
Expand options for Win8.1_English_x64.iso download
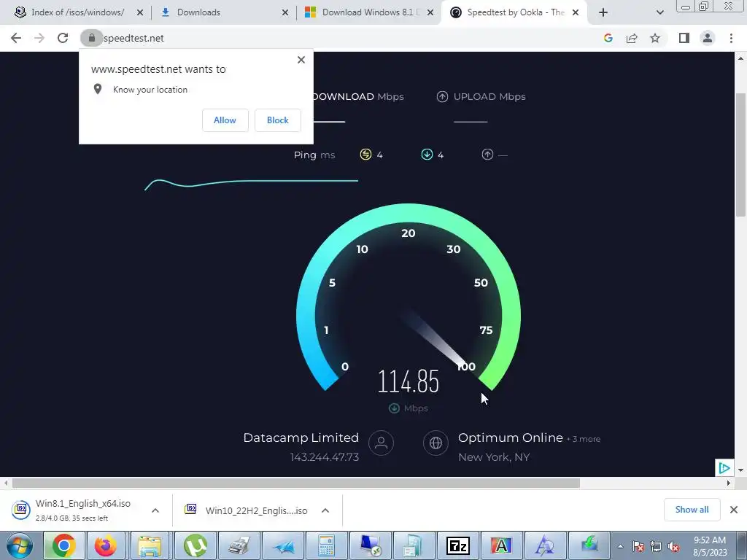click(x=155, y=510)
